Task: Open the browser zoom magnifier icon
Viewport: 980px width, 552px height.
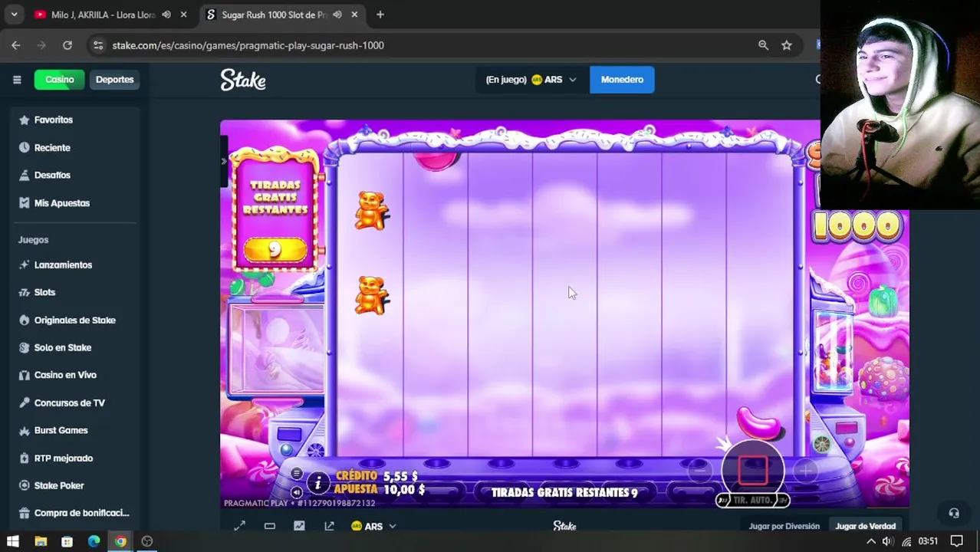Action: pos(763,45)
